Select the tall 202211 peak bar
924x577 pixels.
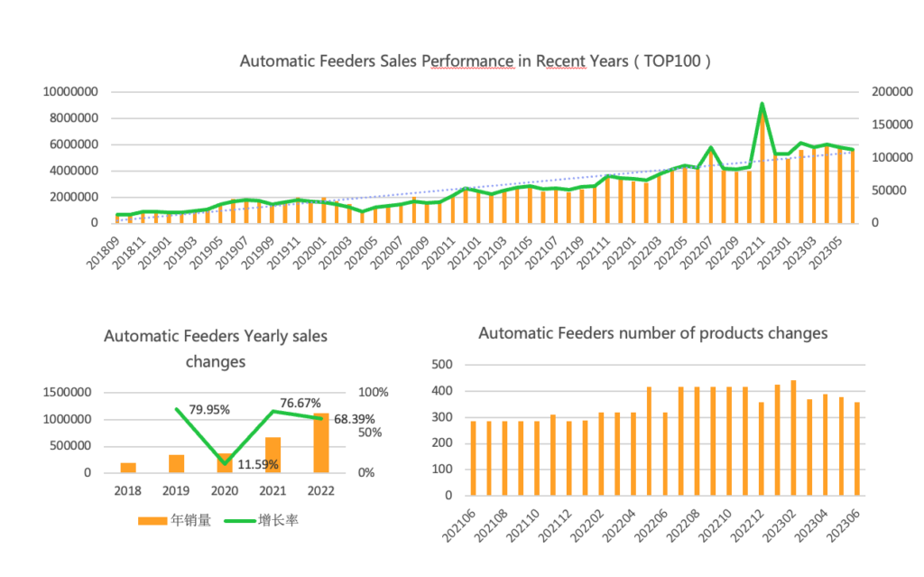click(762, 165)
